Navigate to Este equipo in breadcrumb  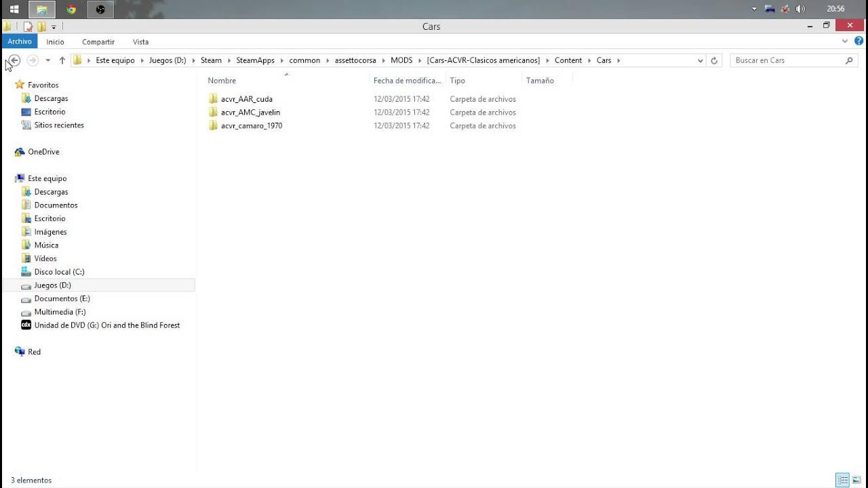click(115, 60)
